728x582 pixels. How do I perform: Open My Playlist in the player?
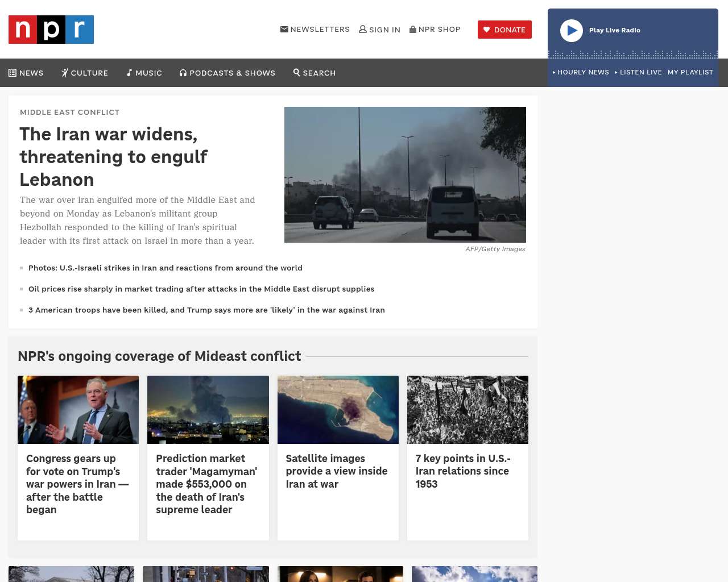690,72
